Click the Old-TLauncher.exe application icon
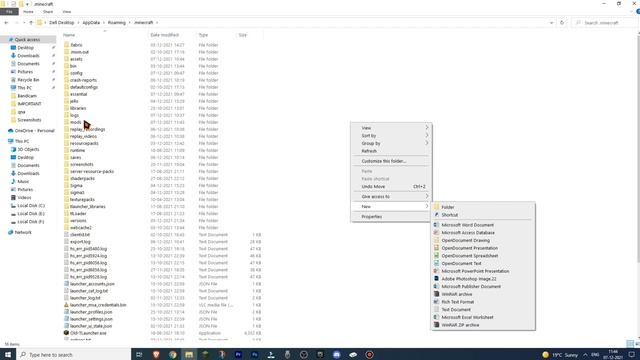This screenshot has width=640, height=360. pyautogui.click(x=67, y=333)
